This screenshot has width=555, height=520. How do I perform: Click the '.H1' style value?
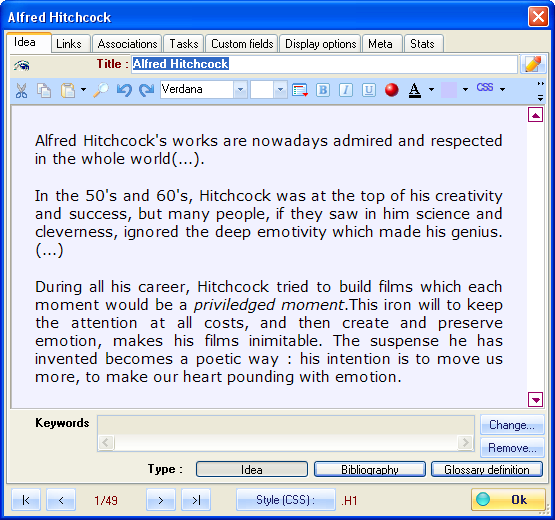pyautogui.click(x=349, y=501)
